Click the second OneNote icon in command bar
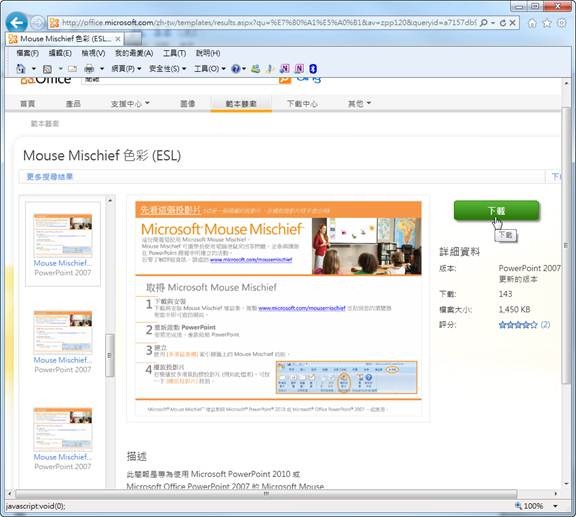This screenshot has width=576, height=517. click(x=299, y=69)
